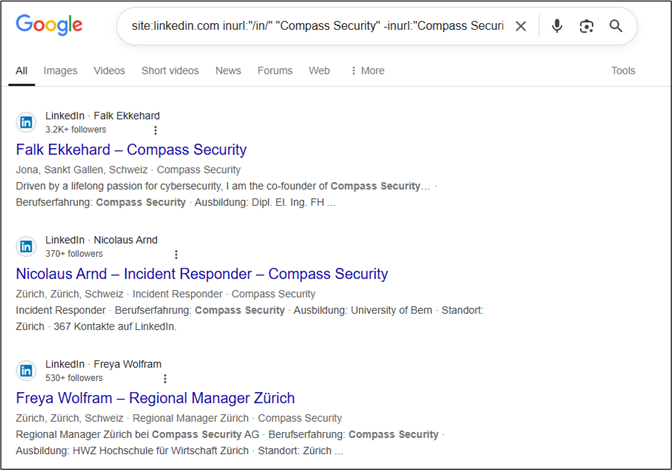Clear the search query with X

(521, 26)
